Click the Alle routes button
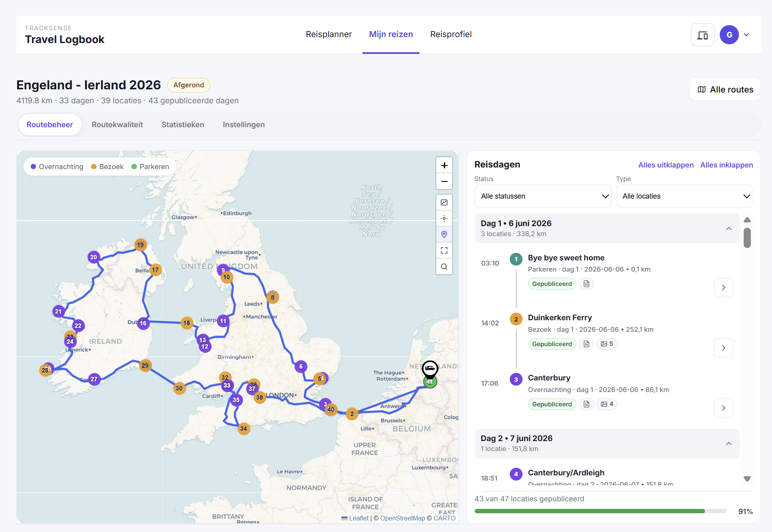772x532 pixels. pyautogui.click(x=725, y=89)
